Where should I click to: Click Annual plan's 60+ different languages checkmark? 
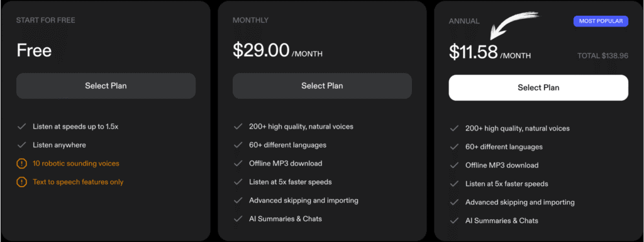454,147
